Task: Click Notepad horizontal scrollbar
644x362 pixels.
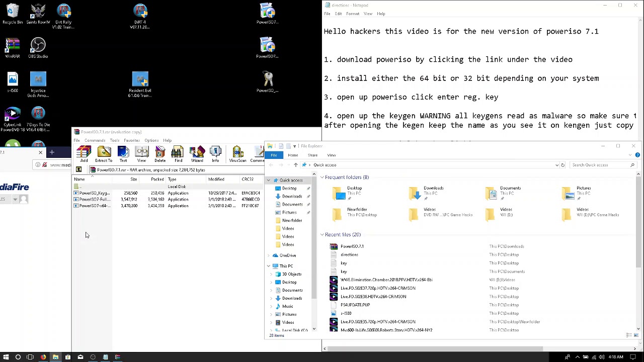Action: click(x=435, y=348)
